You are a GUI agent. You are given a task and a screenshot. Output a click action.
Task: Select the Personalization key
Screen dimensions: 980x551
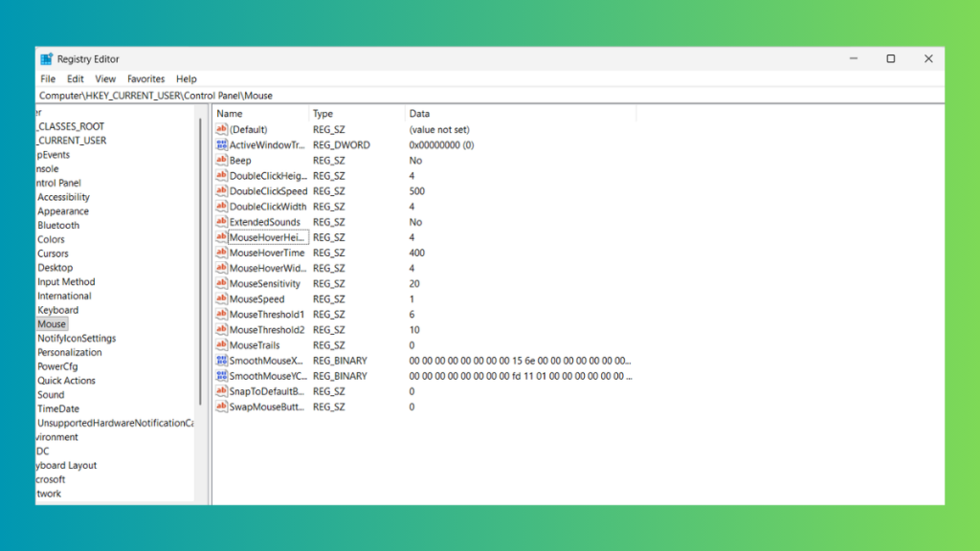69,352
